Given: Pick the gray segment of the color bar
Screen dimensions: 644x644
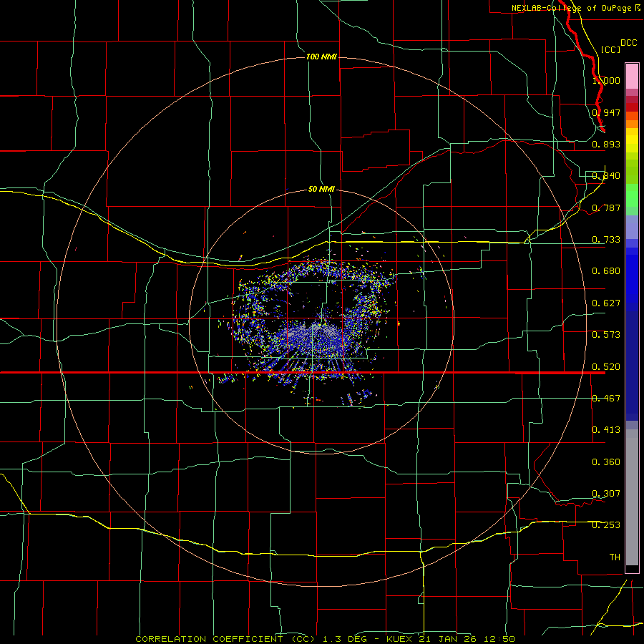Looking at the screenshot, I should point(632,497).
